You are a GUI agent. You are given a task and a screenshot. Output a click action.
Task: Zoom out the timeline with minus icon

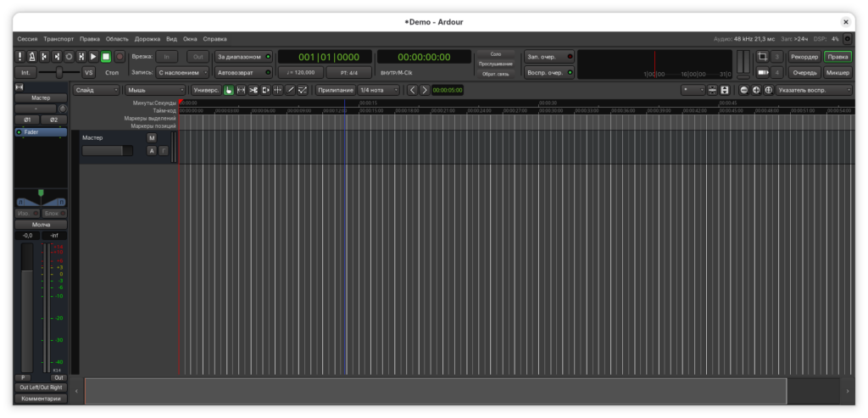(x=744, y=90)
